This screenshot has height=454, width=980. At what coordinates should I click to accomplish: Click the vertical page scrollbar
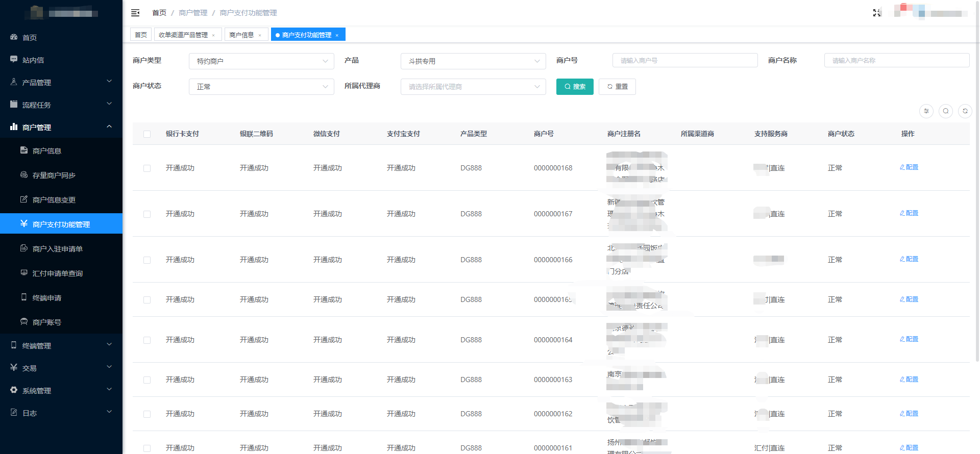977,181
